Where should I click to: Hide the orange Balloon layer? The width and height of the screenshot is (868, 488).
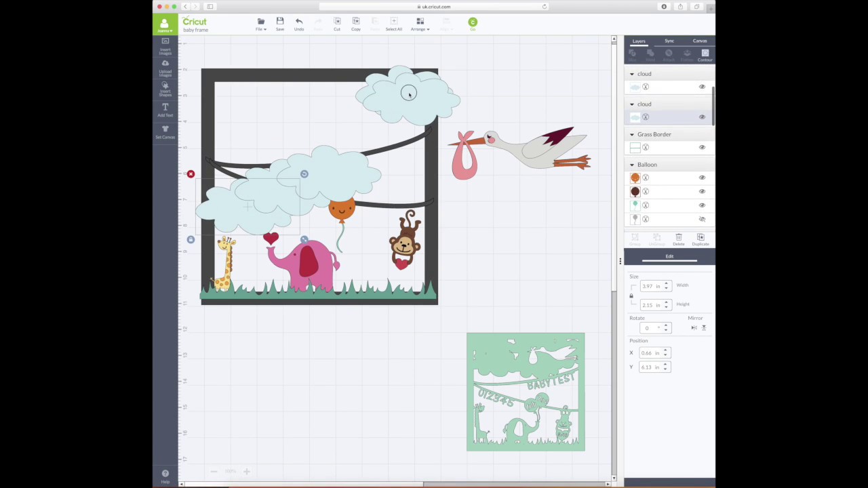point(702,178)
